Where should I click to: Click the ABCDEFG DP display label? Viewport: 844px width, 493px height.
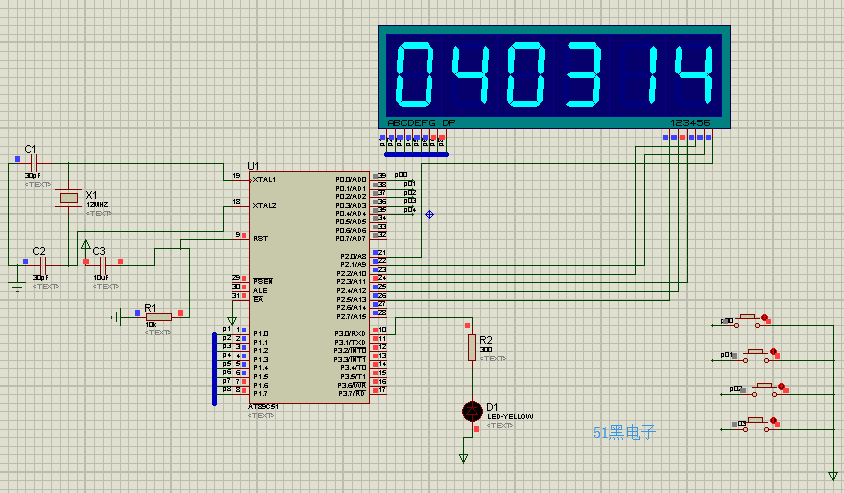[421, 123]
